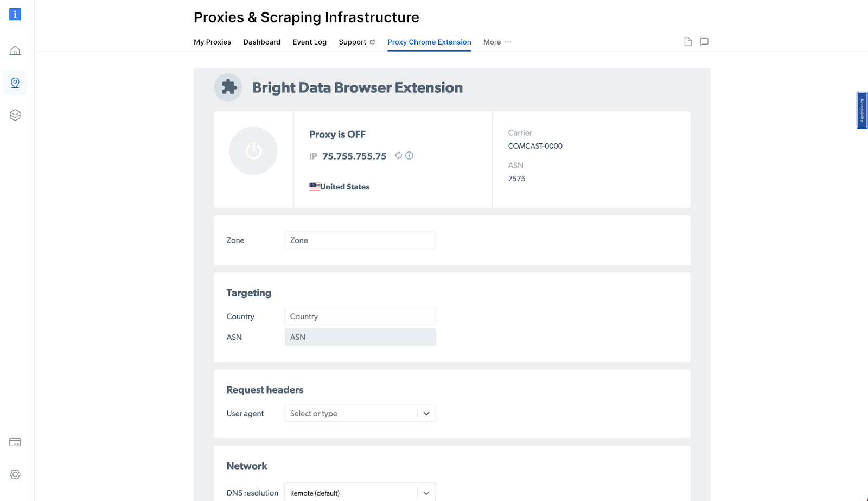Click the Support external link icon
Screen dimensions: 868x501
click(x=372, y=42)
